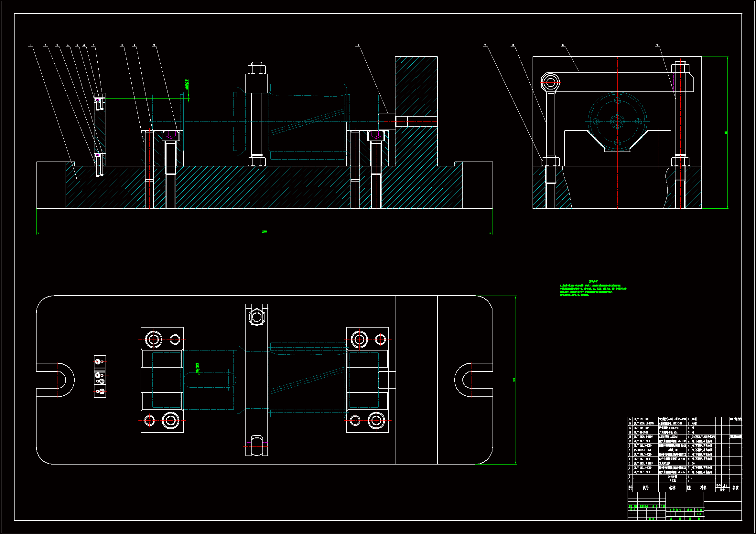The image size is (756, 534).
Task: Click center of circular flange in side view
Action: [617, 122]
